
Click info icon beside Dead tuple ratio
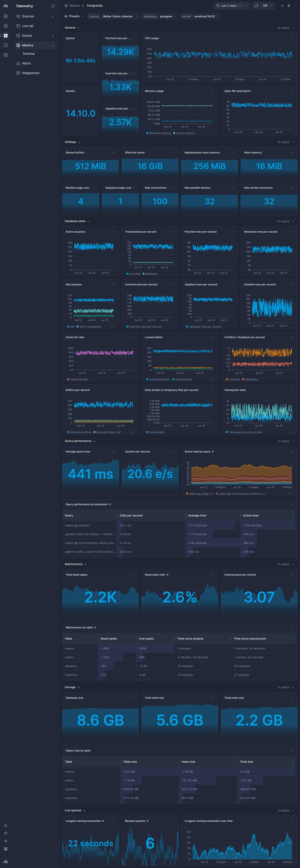point(167,574)
